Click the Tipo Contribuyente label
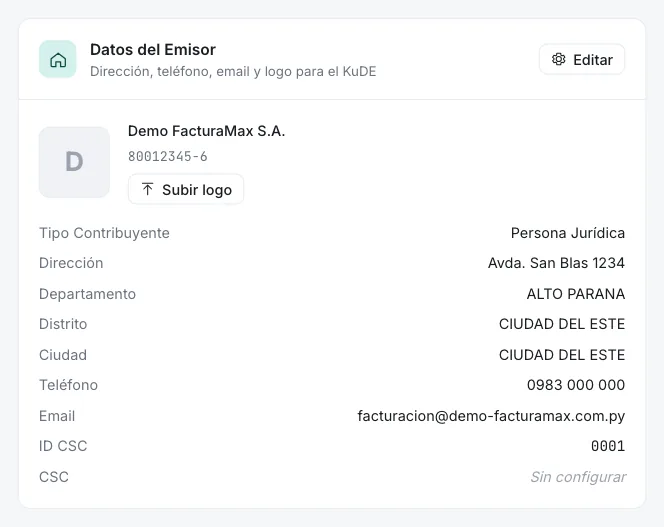Viewport: 664px width, 527px height. [104, 233]
